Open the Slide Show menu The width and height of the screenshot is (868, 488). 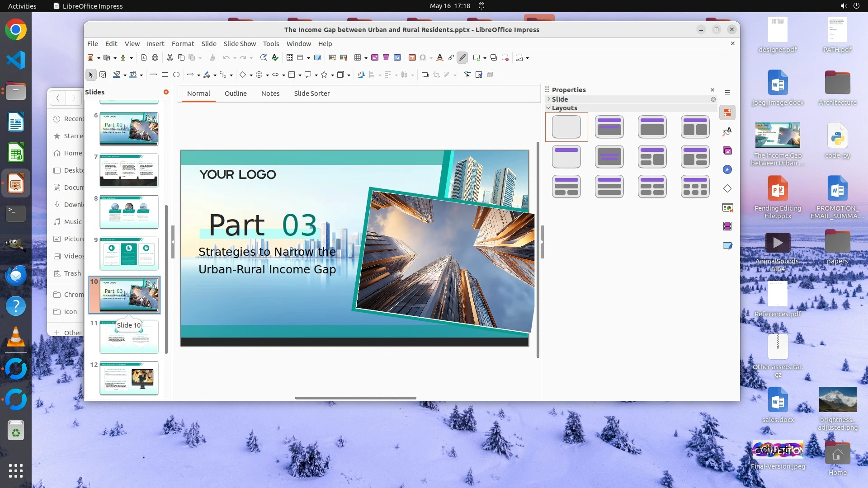pyautogui.click(x=239, y=43)
